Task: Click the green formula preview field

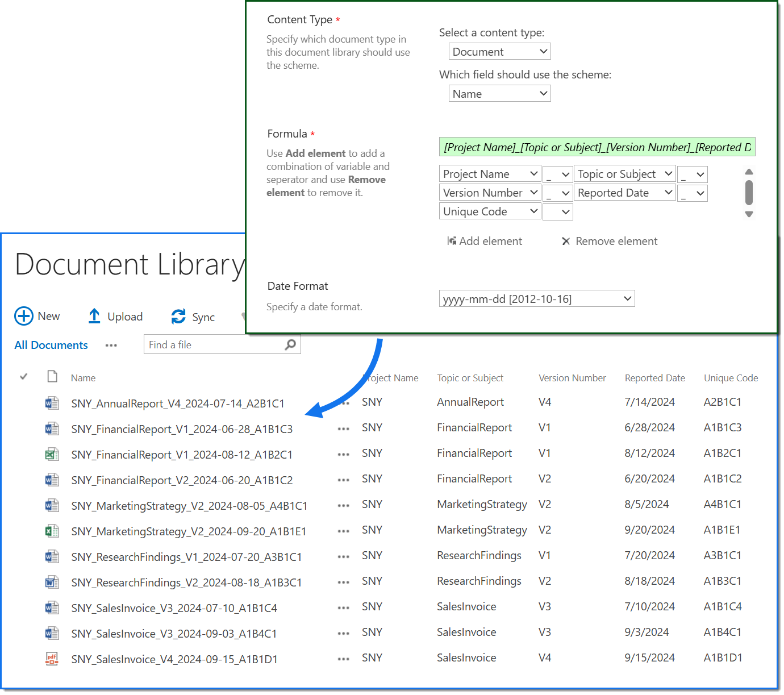Action: coord(597,147)
